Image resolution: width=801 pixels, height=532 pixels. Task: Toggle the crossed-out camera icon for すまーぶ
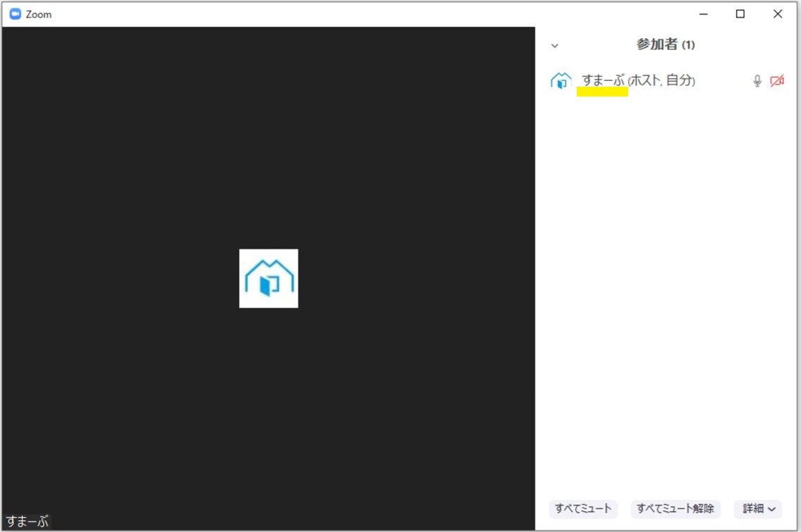[x=777, y=80]
